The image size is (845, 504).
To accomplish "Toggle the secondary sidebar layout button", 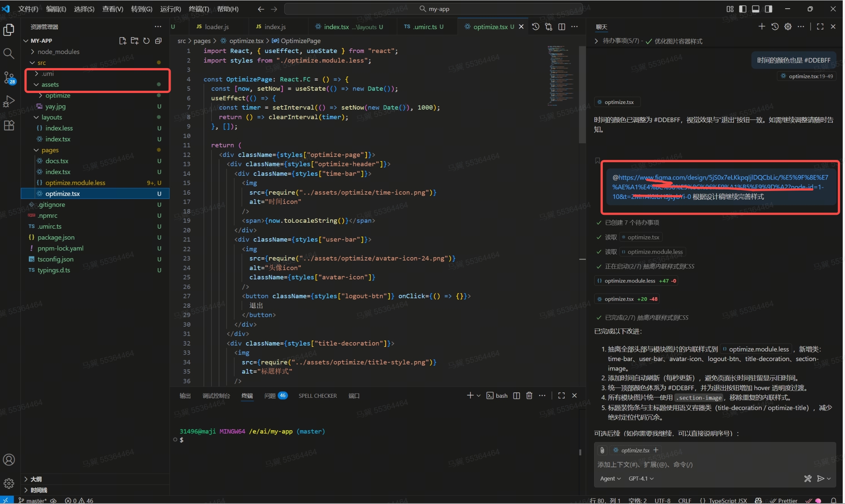I will (x=769, y=9).
